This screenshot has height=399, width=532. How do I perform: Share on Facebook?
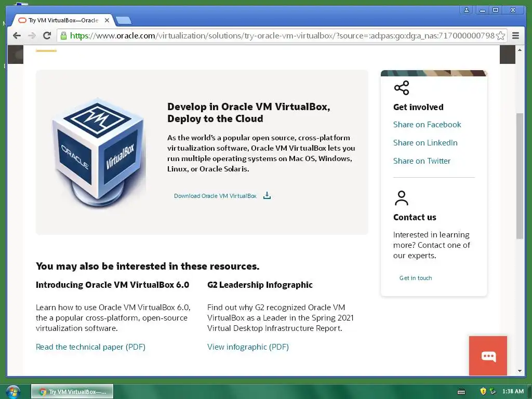click(x=427, y=125)
